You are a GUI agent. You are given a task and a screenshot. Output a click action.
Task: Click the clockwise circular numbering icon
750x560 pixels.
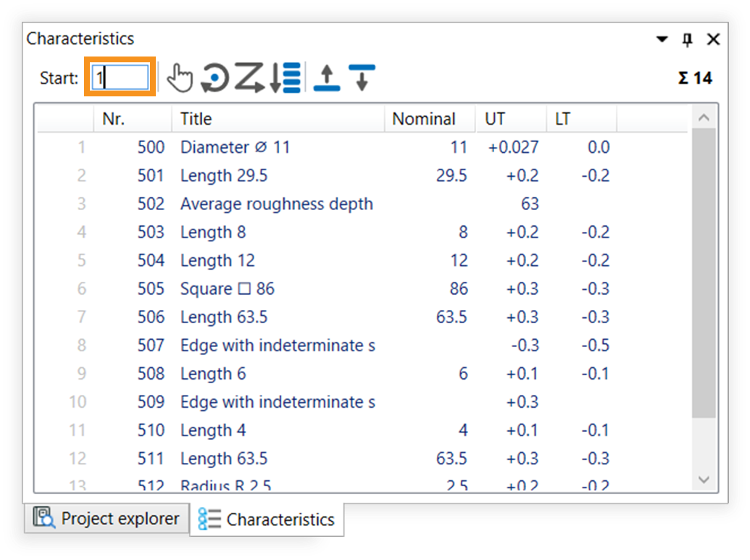coord(214,78)
